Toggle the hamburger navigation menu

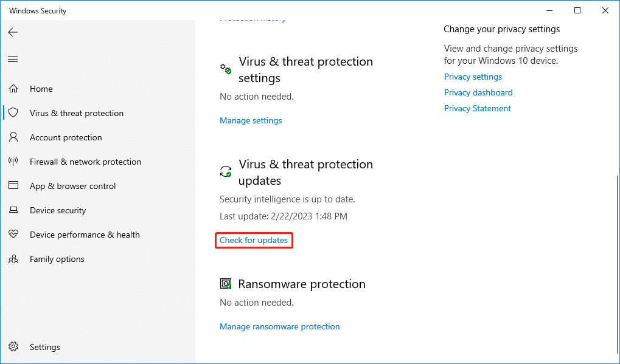pyautogui.click(x=13, y=59)
